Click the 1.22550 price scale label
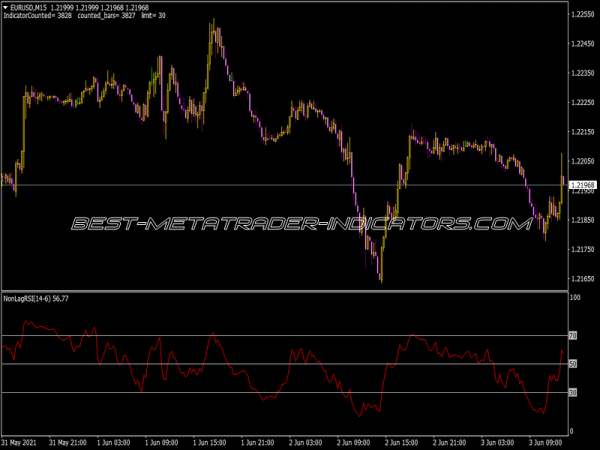 pyautogui.click(x=583, y=14)
